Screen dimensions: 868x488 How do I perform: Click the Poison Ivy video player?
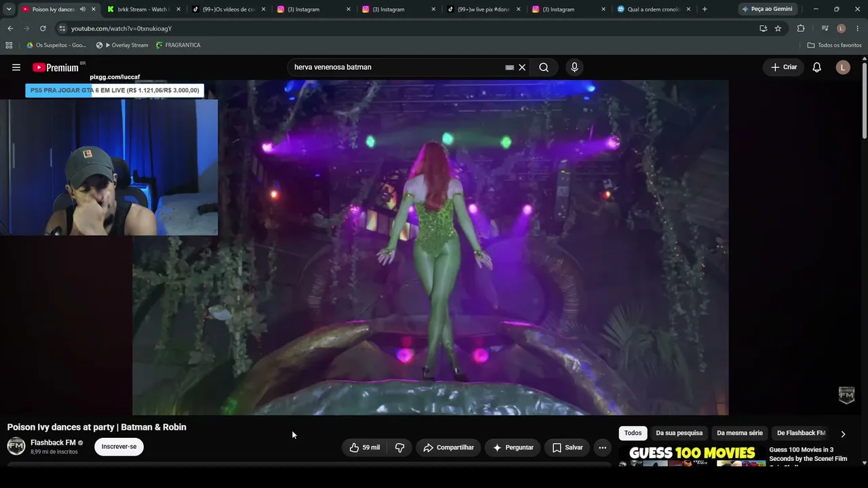point(431,247)
